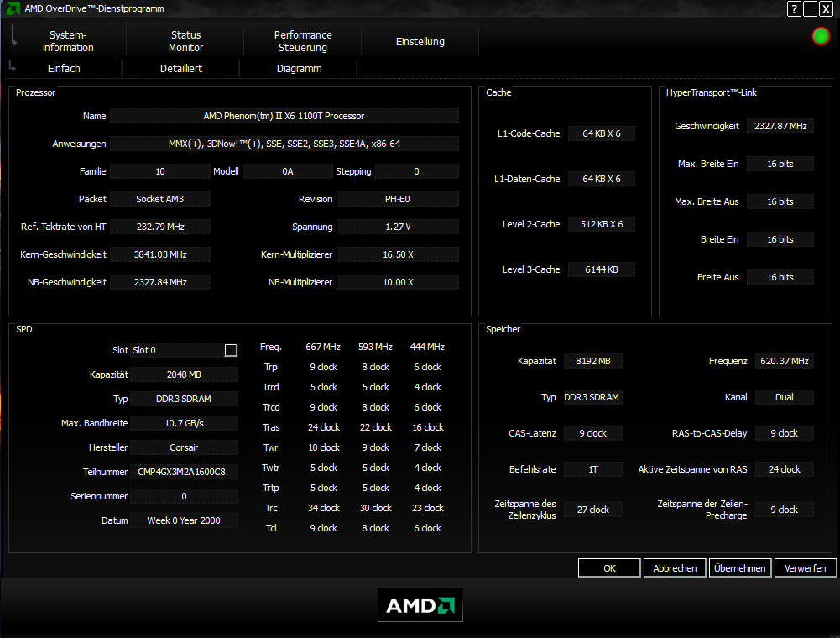Click Max. Breite Ein value 16 bits
Image resolution: width=840 pixels, height=638 pixels.
pos(780,164)
